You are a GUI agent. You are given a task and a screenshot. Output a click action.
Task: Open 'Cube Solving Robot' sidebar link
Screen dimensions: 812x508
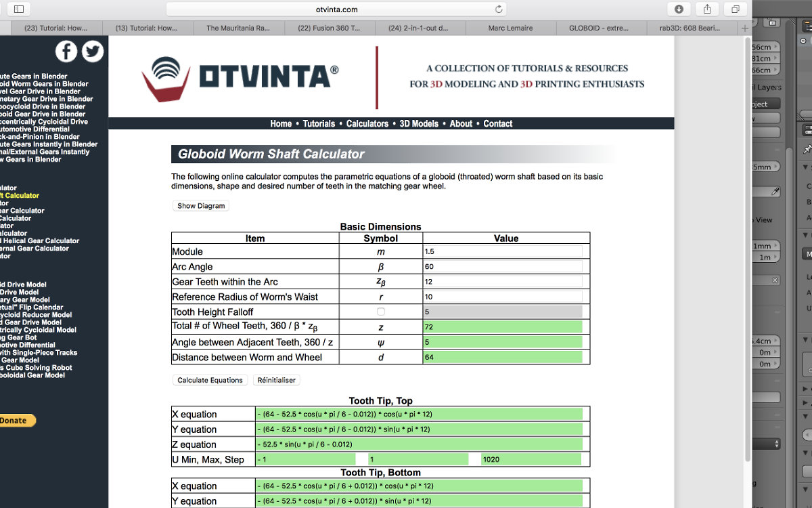coord(36,368)
